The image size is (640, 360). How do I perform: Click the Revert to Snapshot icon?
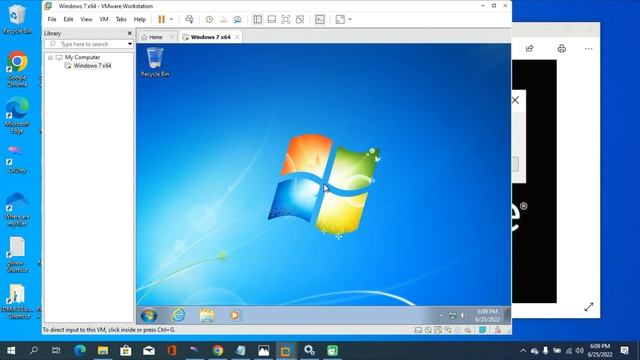pyautogui.click(x=223, y=19)
